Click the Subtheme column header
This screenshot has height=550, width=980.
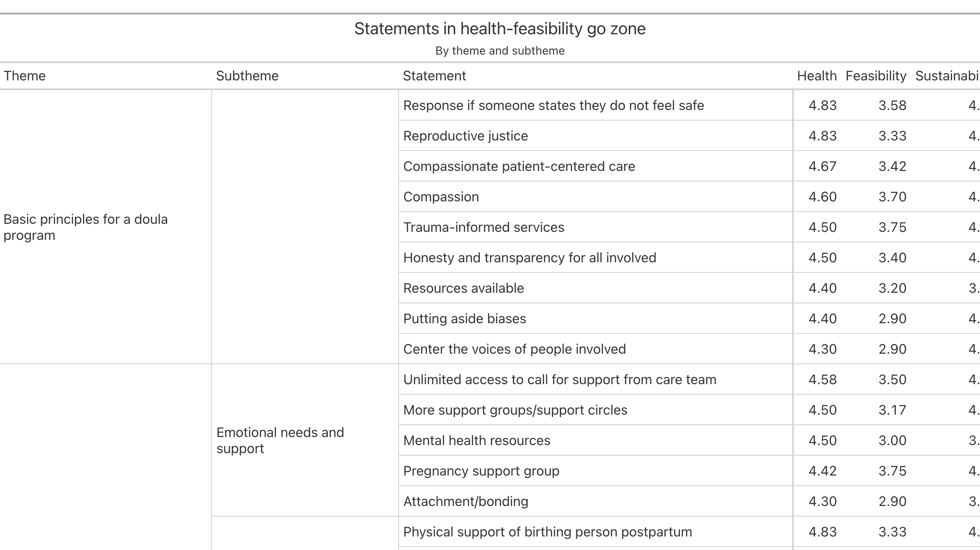[x=247, y=76]
